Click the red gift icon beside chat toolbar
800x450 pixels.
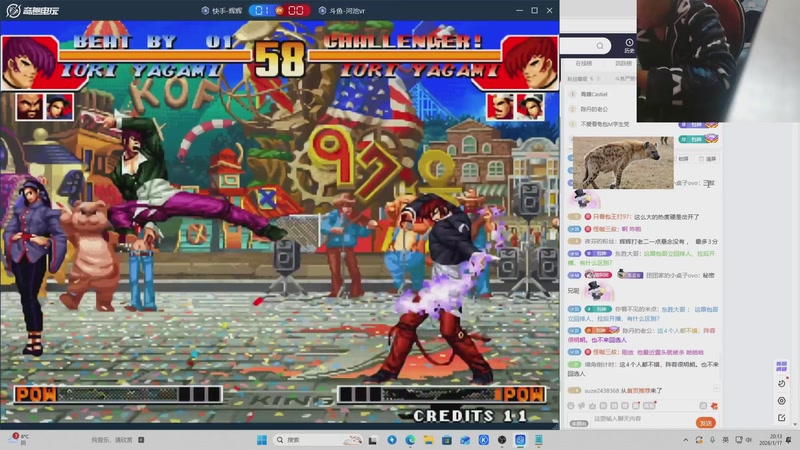point(714,406)
